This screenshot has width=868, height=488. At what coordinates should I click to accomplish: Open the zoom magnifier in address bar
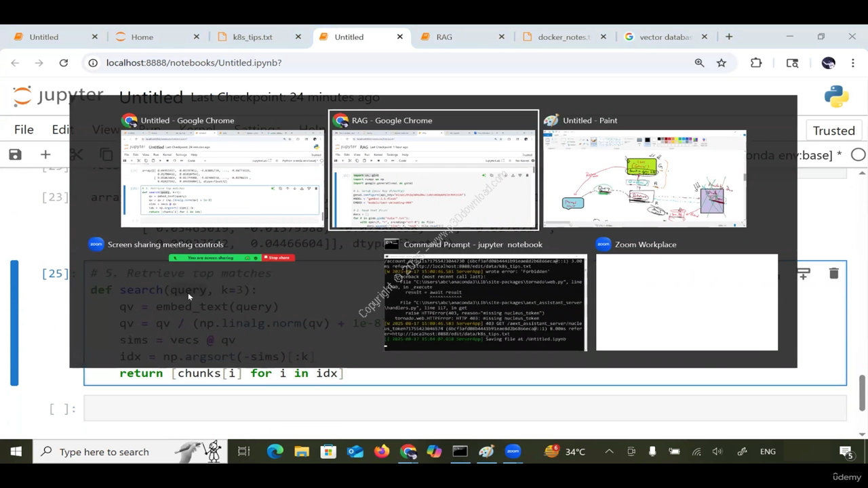699,62
